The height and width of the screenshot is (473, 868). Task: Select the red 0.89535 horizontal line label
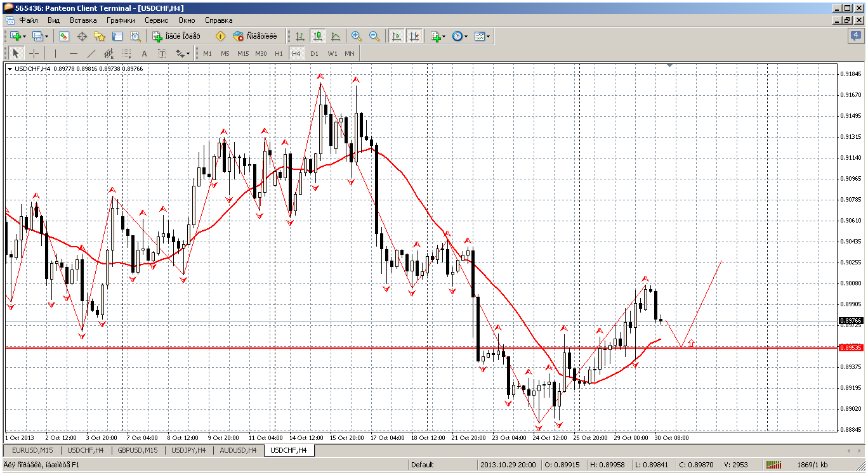850,347
